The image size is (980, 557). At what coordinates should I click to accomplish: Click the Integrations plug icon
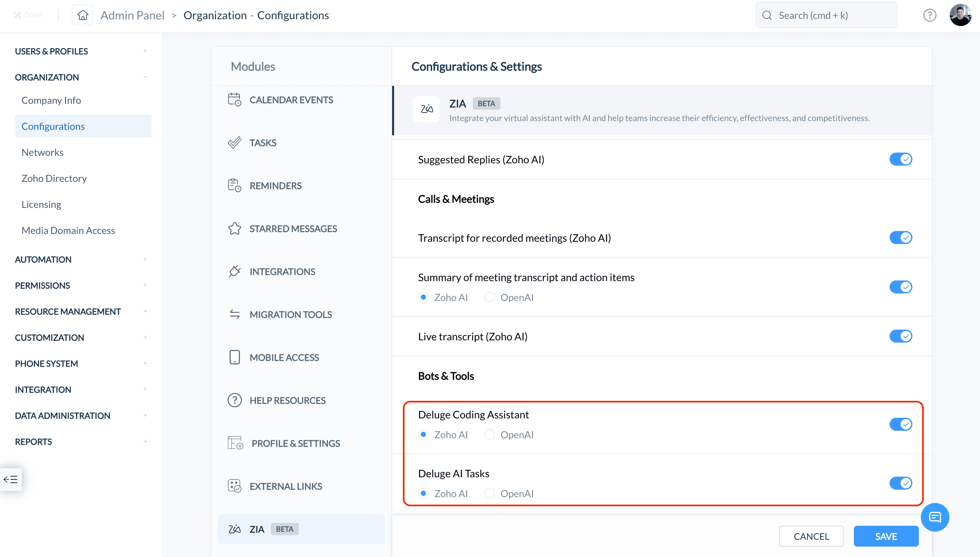(234, 271)
